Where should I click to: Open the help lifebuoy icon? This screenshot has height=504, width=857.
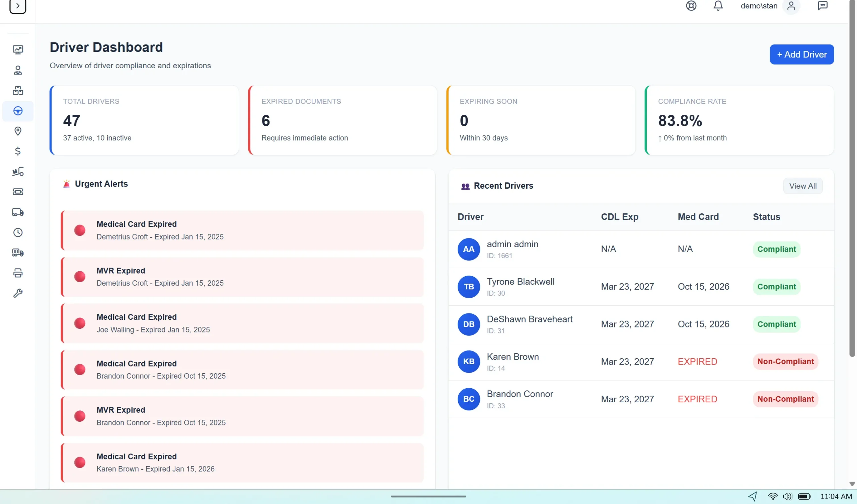point(691,6)
